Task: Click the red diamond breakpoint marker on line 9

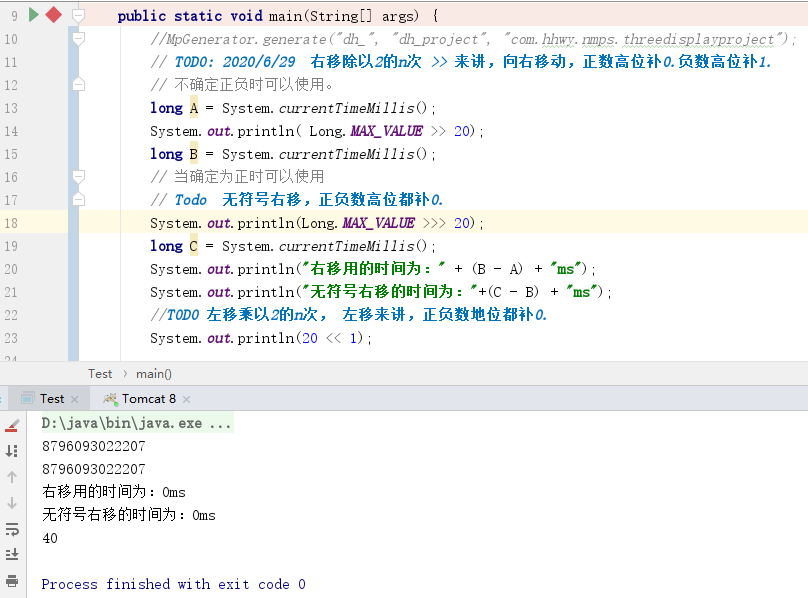Action: pos(54,15)
